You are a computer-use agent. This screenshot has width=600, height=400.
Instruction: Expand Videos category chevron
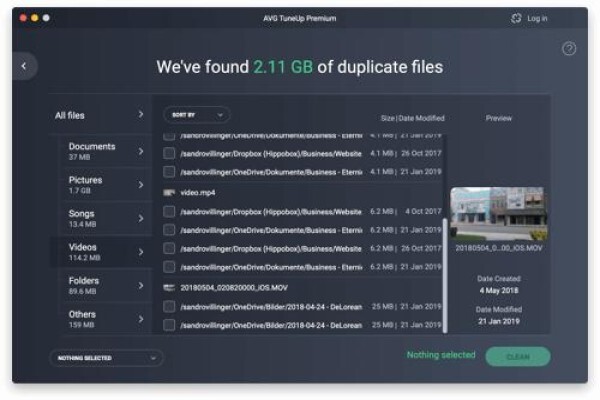pos(141,252)
